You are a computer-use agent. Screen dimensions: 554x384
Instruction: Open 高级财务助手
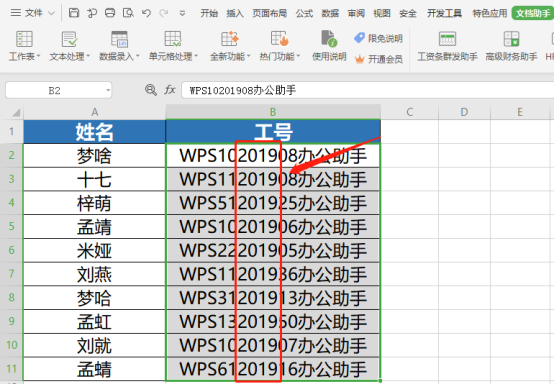tap(511, 46)
